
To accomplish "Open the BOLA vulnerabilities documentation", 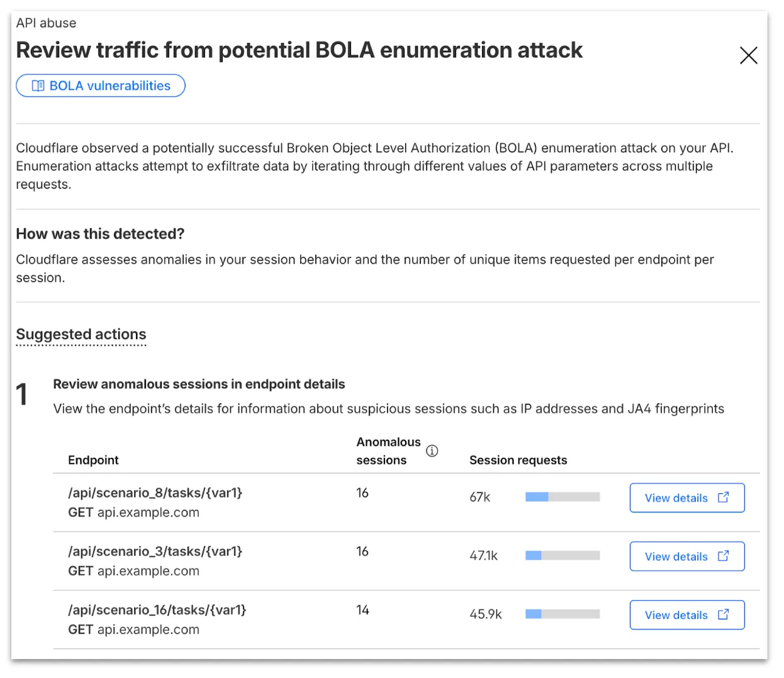I will pyautogui.click(x=101, y=86).
